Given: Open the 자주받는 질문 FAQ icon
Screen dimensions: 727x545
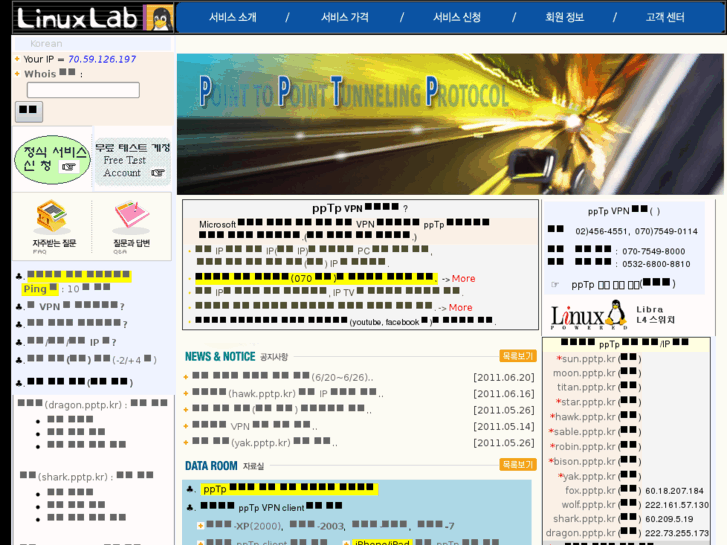Looking at the screenshot, I should coord(54,226).
